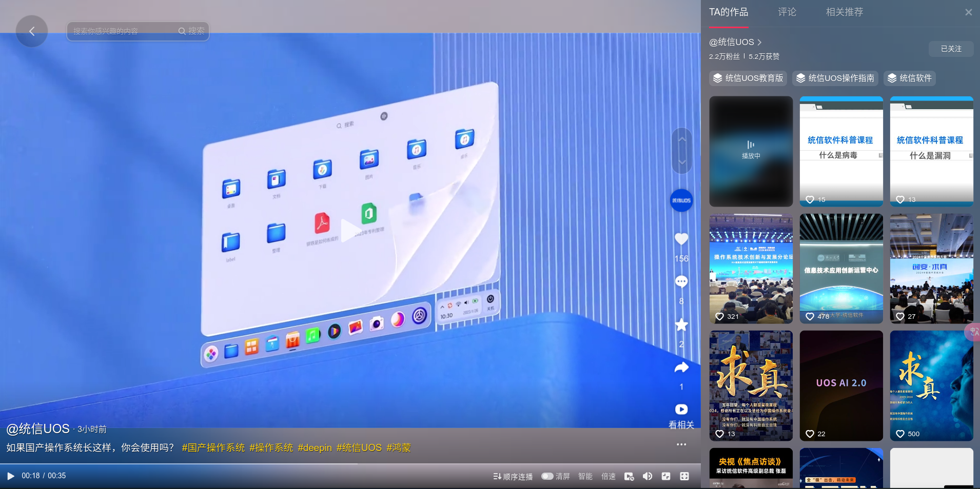Click the @统信UOS name above the caption
This screenshot has height=489, width=980.
(x=38, y=429)
